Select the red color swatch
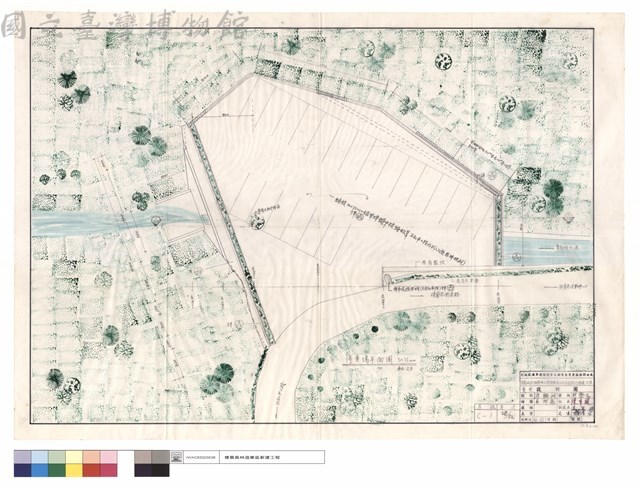 (x=91, y=470)
